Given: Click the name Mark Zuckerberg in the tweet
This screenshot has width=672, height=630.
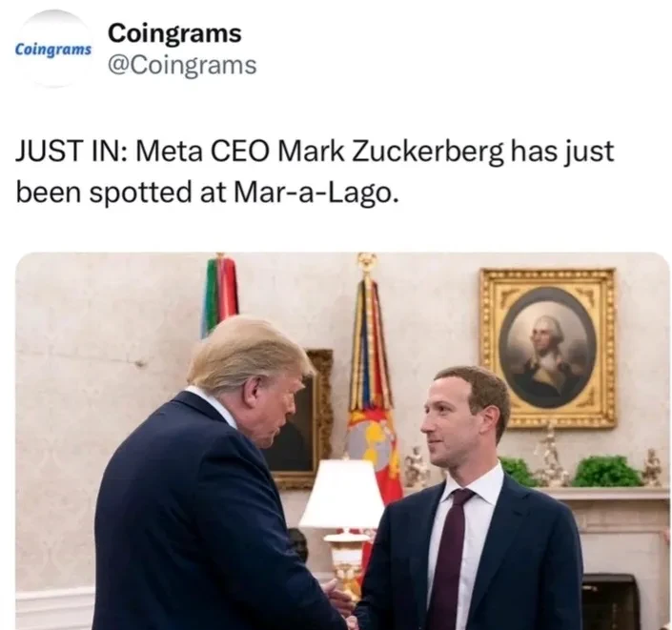Looking at the screenshot, I should coord(391,152).
